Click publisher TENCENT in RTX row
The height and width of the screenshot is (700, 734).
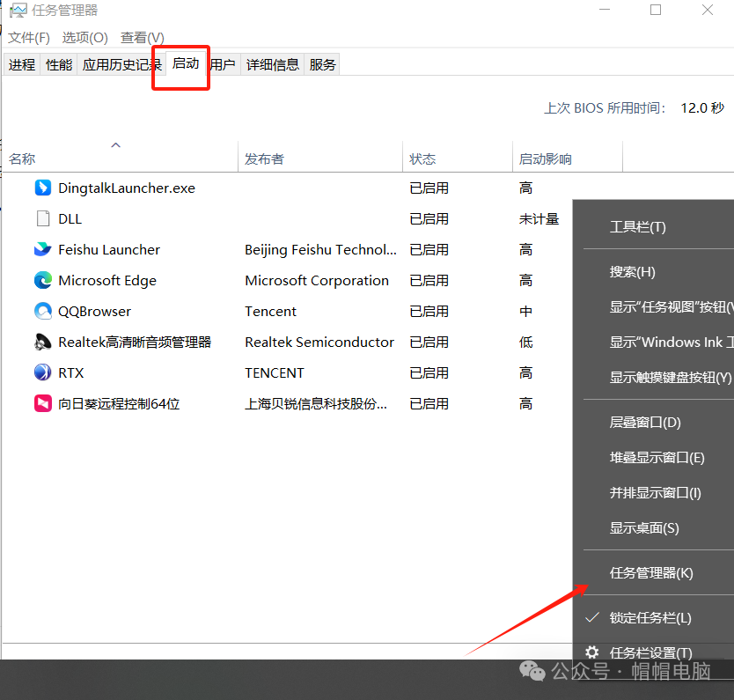(x=275, y=373)
